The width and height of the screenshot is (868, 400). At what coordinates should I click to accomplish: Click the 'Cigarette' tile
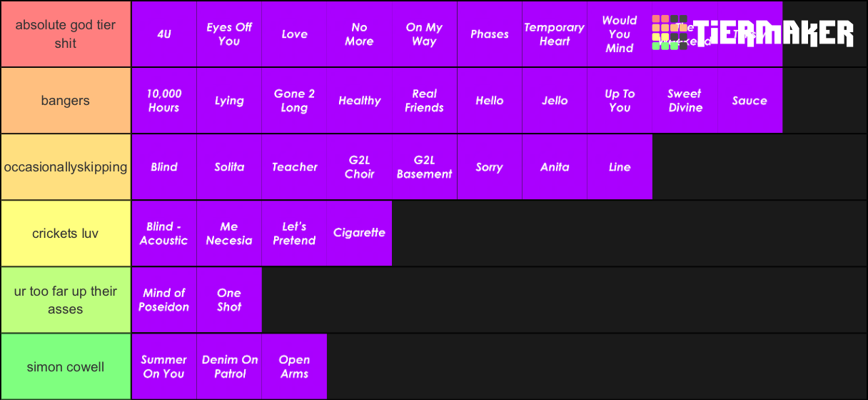[359, 234]
